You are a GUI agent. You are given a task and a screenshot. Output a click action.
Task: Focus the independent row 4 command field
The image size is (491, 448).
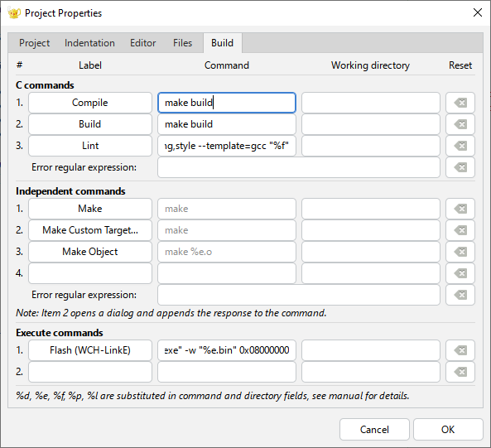(x=227, y=273)
